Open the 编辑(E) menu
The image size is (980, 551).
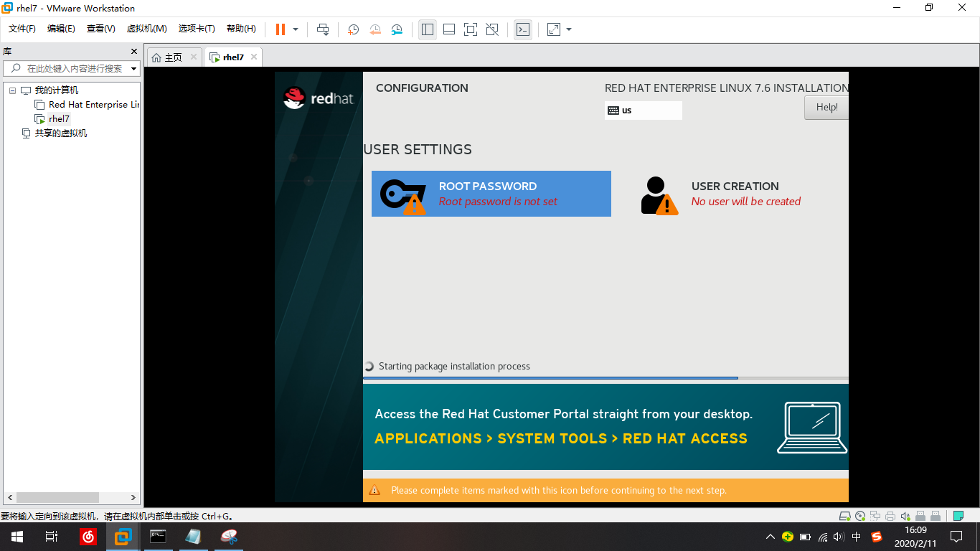(61, 29)
